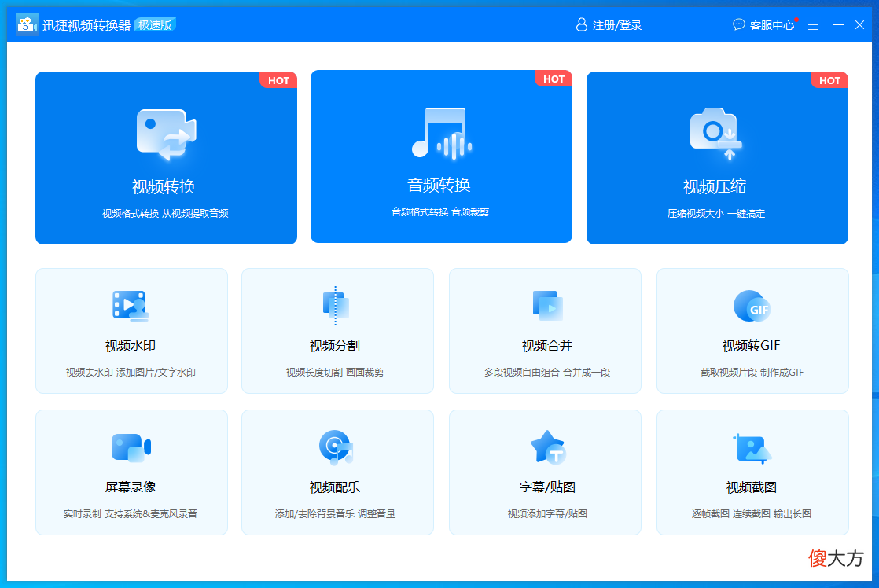Click 压缩视频大小 一键搞定 description

coord(716,214)
